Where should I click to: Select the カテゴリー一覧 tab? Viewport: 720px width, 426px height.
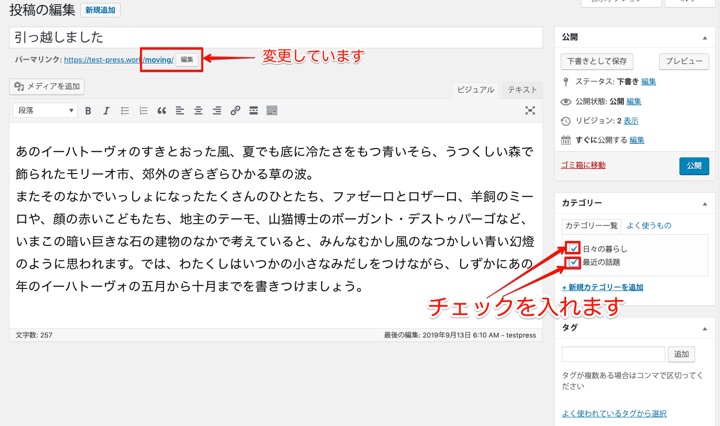pyautogui.click(x=591, y=226)
